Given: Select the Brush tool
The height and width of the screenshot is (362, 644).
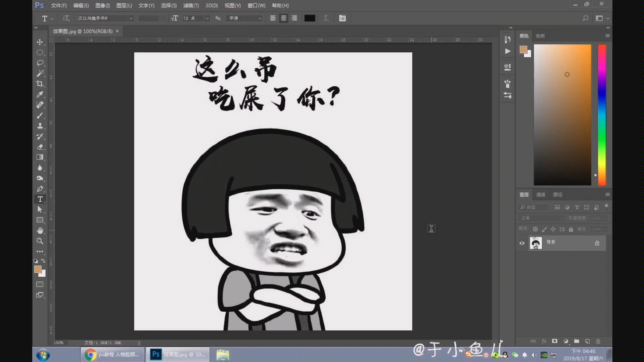Looking at the screenshot, I should [40, 115].
